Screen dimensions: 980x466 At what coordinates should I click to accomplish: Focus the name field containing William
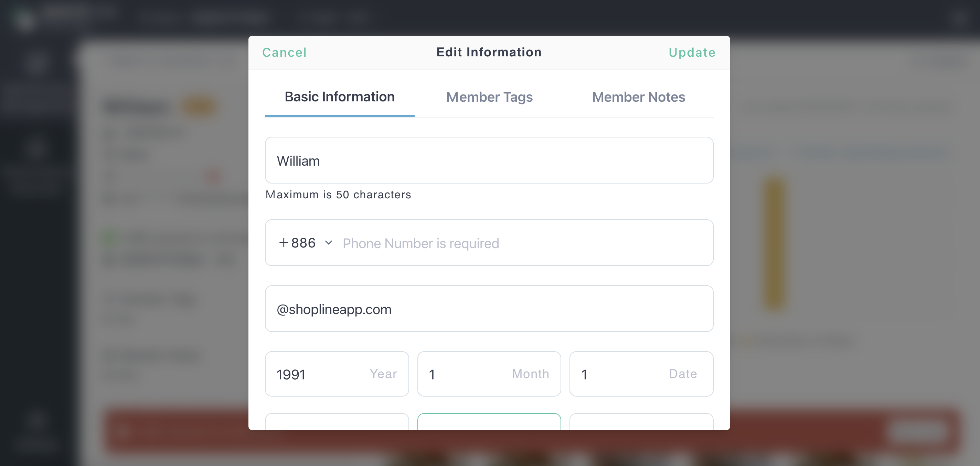click(489, 160)
